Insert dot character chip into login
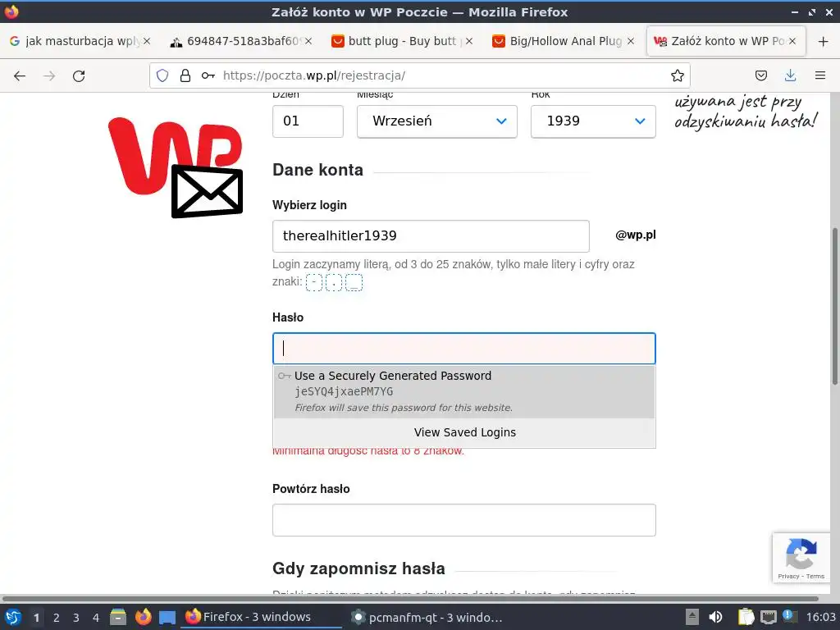Viewport: 840px width, 630px height. tap(334, 282)
